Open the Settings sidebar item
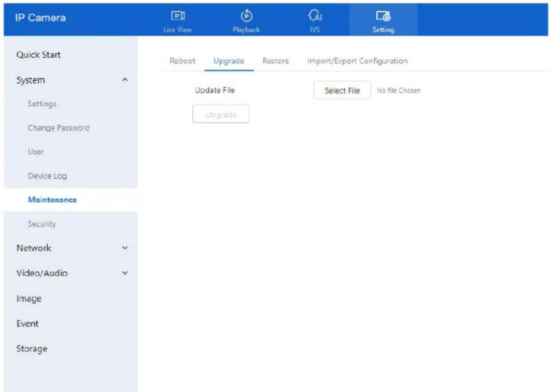This screenshot has width=551, height=392. (x=42, y=104)
